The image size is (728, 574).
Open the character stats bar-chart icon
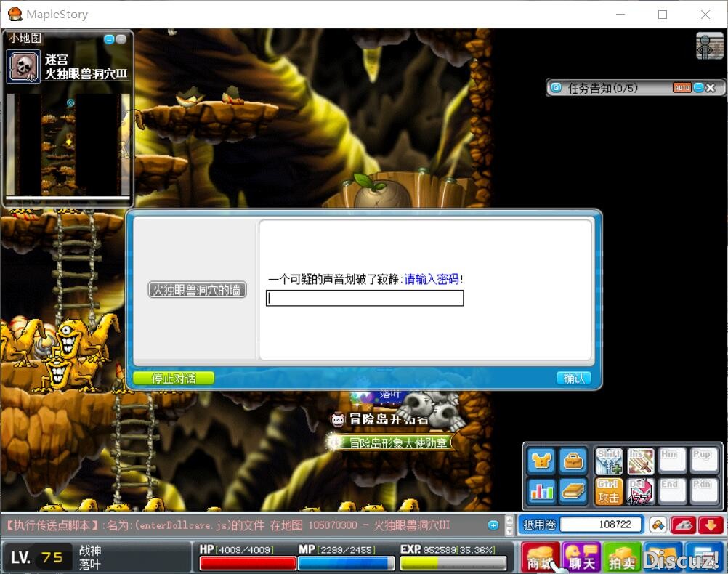[x=541, y=490]
